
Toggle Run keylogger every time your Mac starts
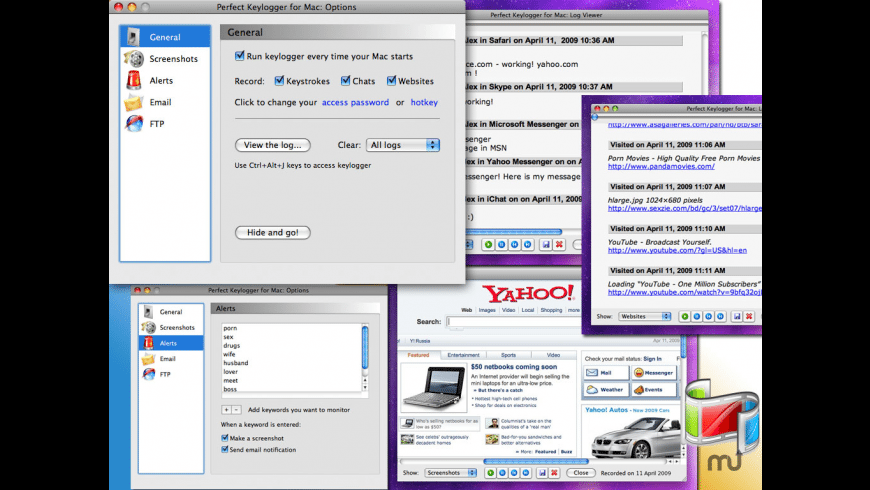[x=240, y=57]
